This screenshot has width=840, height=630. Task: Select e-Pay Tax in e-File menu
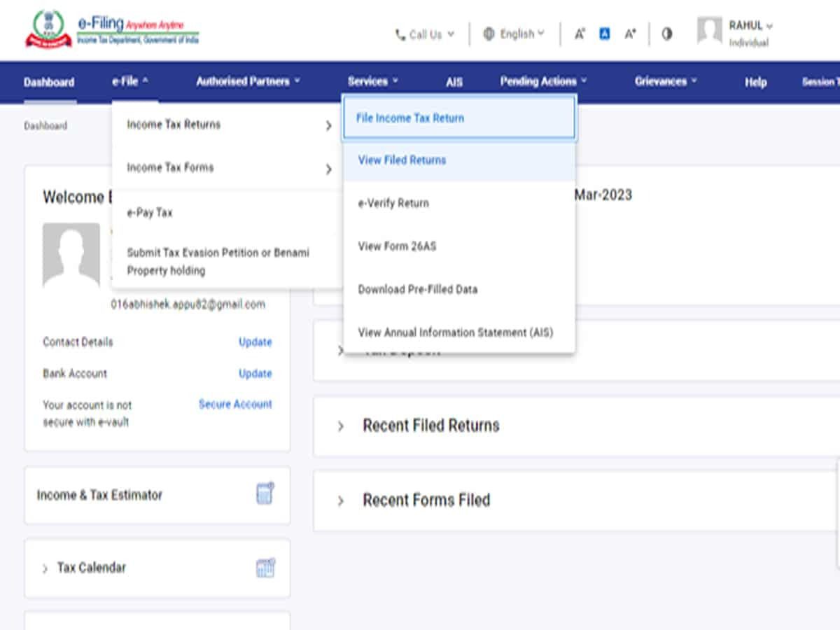(x=150, y=213)
